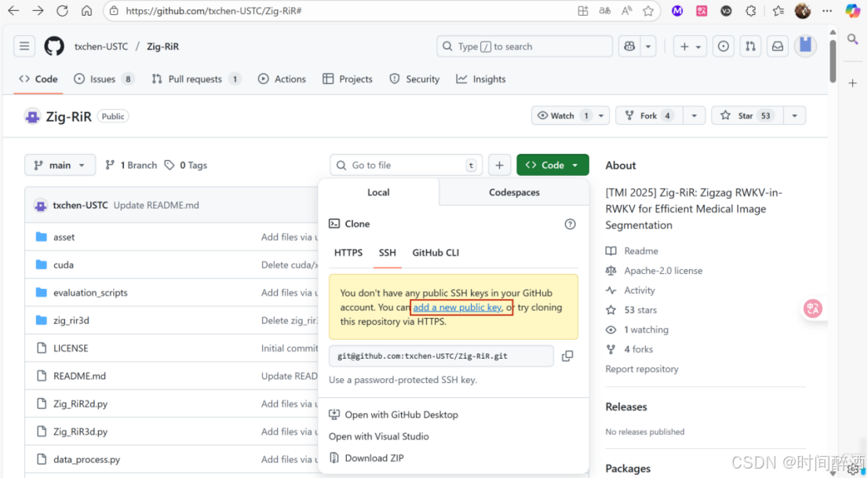View the 0 Tags link
This screenshot has height=478, width=868.
click(x=186, y=165)
